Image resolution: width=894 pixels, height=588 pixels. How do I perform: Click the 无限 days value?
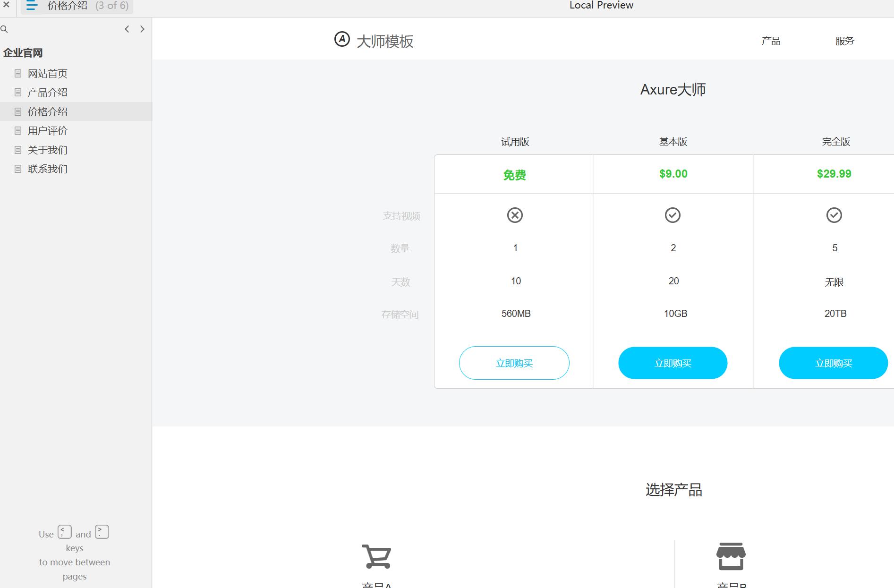834,282
